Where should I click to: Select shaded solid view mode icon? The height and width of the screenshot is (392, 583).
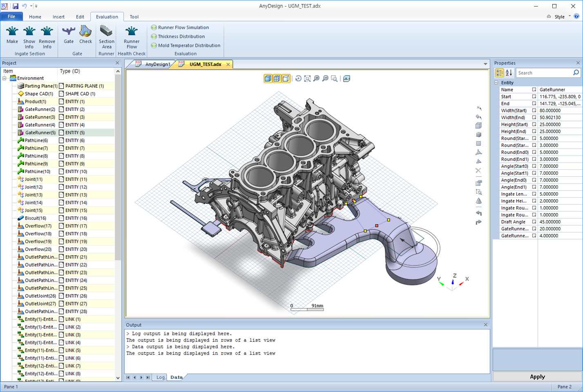pos(268,78)
